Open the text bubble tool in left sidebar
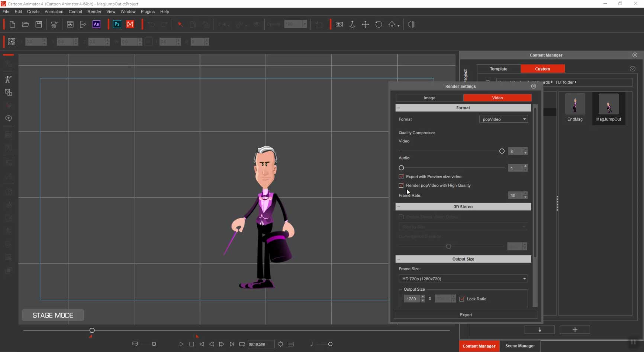 tap(8, 118)
